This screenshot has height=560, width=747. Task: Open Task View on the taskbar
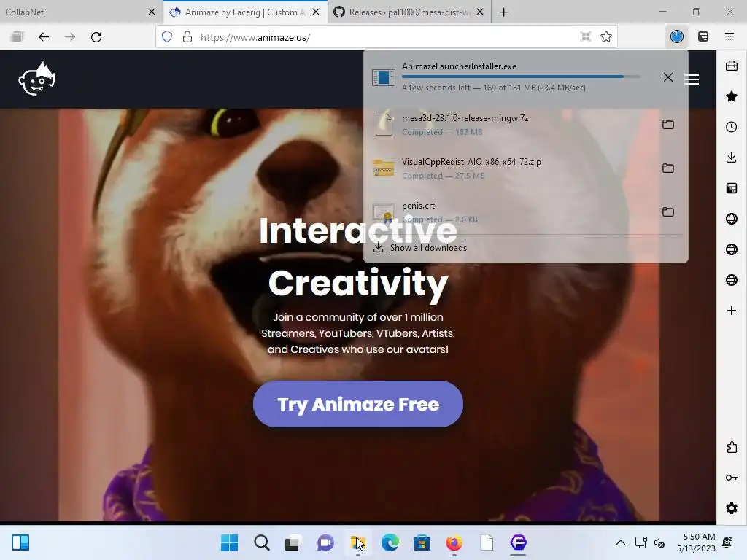[293, 542]
